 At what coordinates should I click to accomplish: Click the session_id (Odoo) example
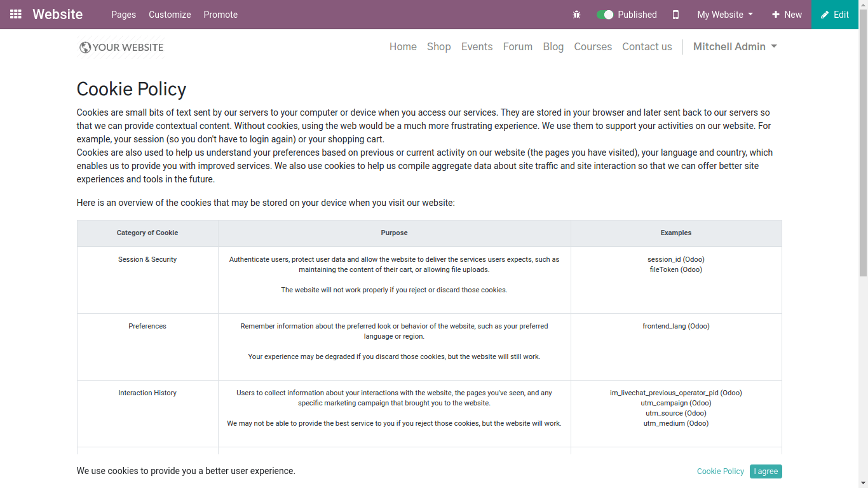coord(676,260)
